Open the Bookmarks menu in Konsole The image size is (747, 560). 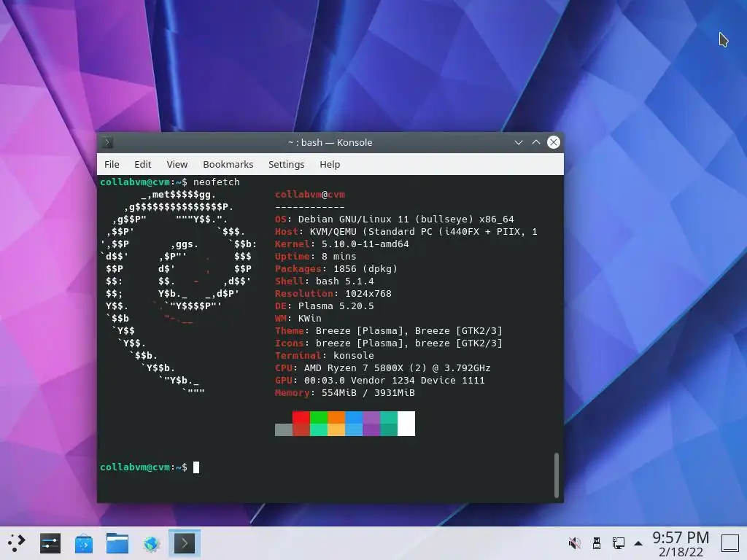tap(228, 164)
